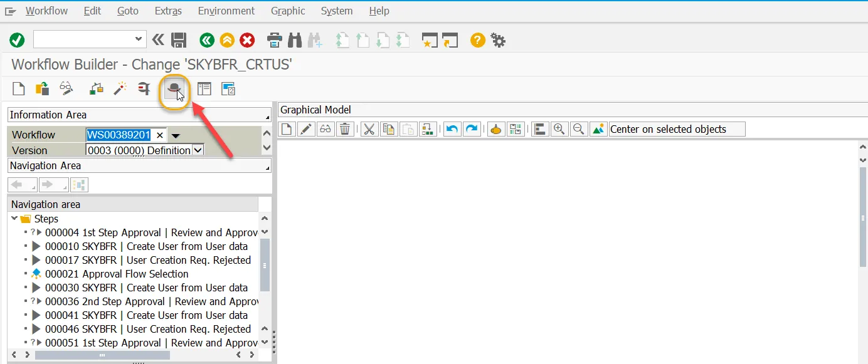Open Help via the yellow question mark
Screen dimensions: 868x364
(x=478, y=41)
